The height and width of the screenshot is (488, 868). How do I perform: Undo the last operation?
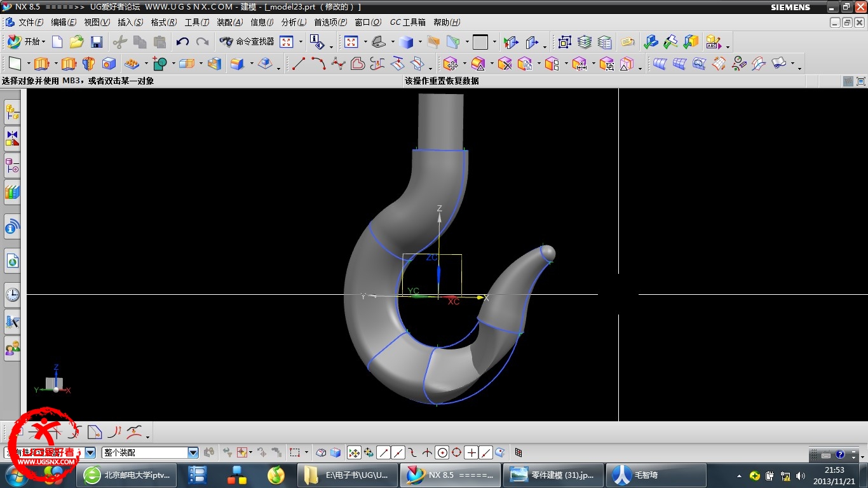[x=182, y=42]
